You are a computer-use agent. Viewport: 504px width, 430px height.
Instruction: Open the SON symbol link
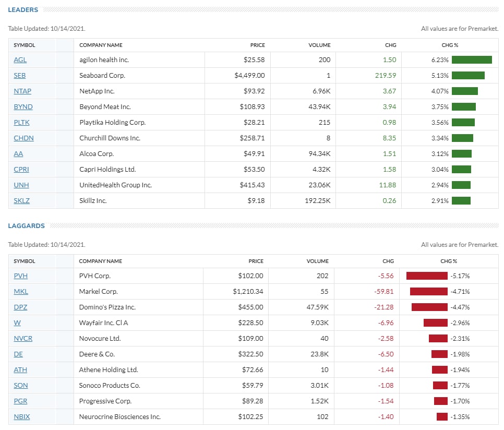[x=20, y=386]
